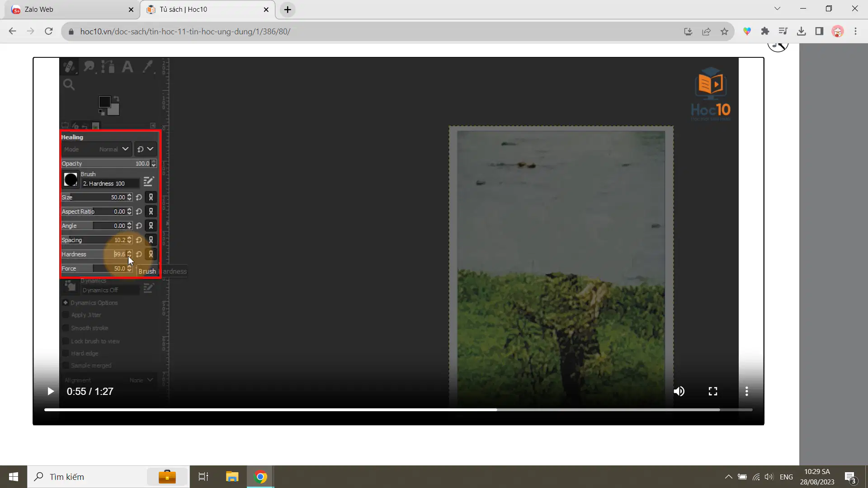Open the mode reset dropdown beside Mode
The width and height of the screenshot is (868, 488).
pos(146,149)
